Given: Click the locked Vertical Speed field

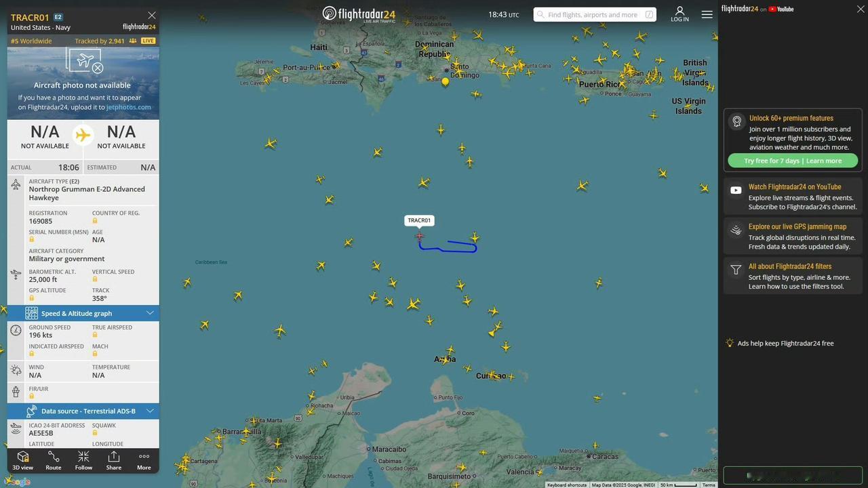Looking at the screenshot, I should pos(95,279).
